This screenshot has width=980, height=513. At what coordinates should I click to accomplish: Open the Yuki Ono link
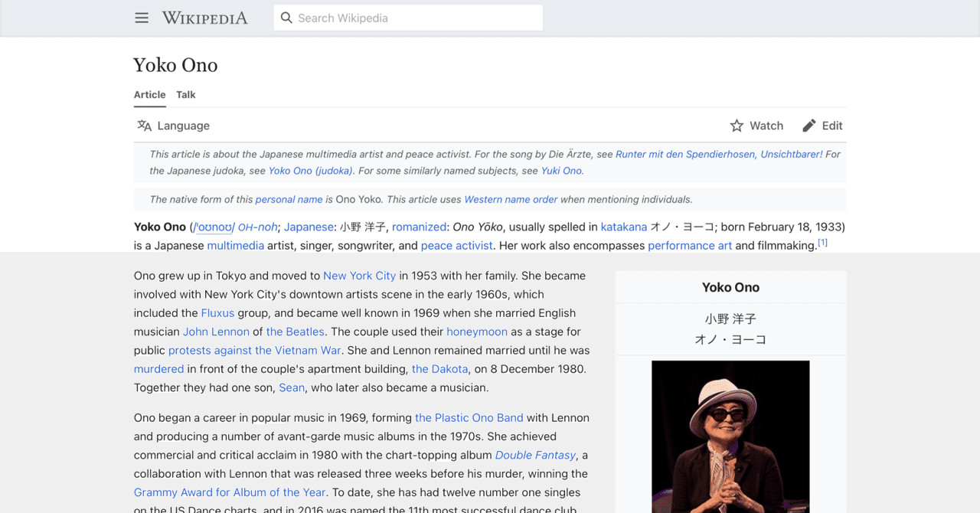[x=562, y=171]
